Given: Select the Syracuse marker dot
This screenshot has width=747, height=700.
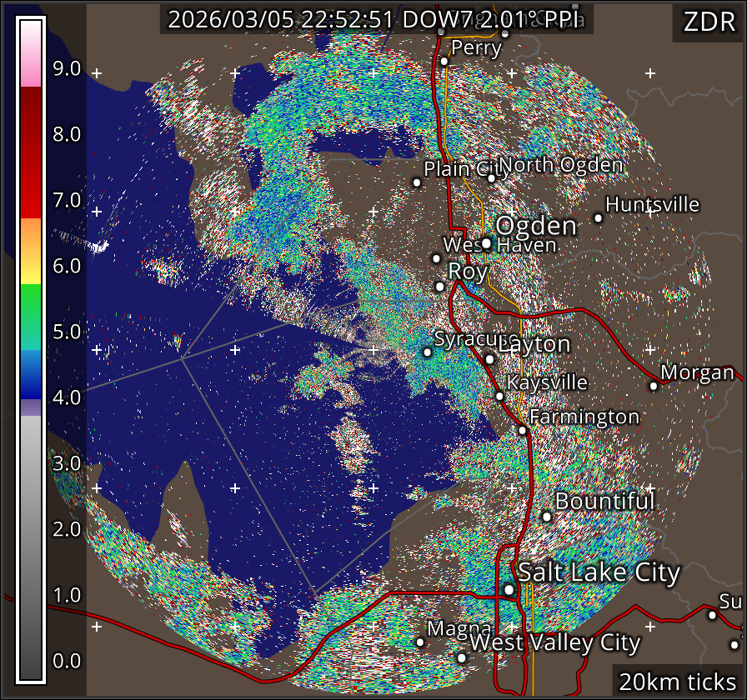Looking at the screenshot, I should pyautogui.click(x=428, y=352).
